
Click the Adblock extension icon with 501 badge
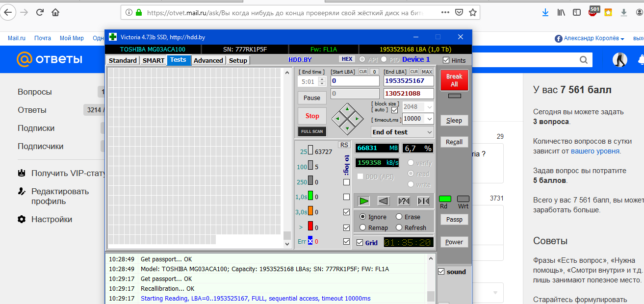593,11
